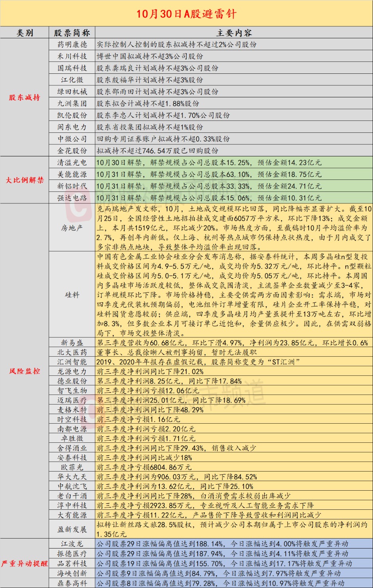Screen dimensions: 373x588
Task: Select stock name "华大九天"
Action: click(x=72, y=477)
